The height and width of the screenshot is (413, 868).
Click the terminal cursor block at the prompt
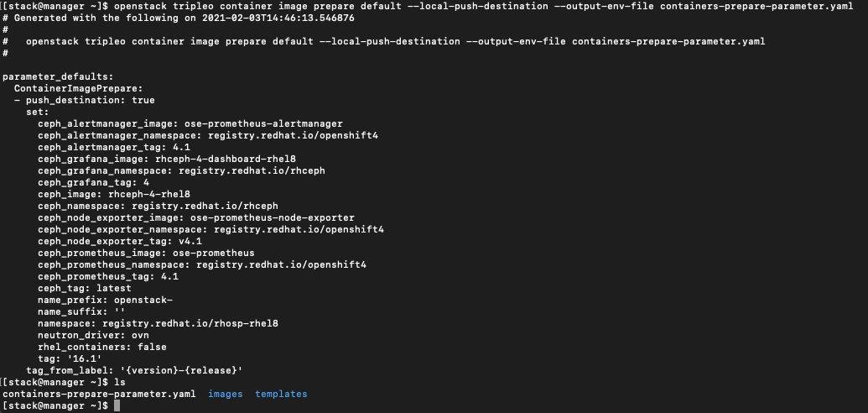(x=117, y=405)
